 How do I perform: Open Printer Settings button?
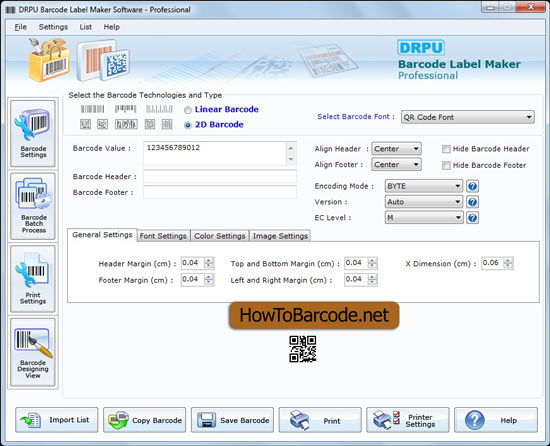pyautogui.click(x=408, y=420)
